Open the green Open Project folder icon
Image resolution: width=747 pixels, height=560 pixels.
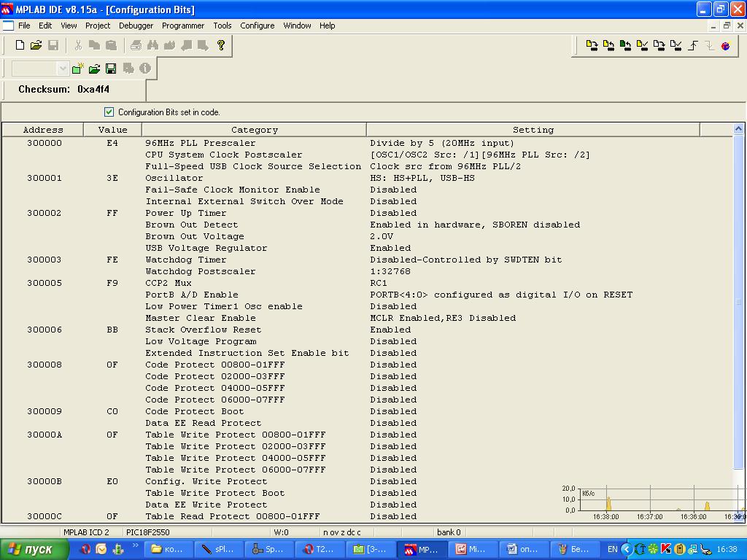point(94,69)
